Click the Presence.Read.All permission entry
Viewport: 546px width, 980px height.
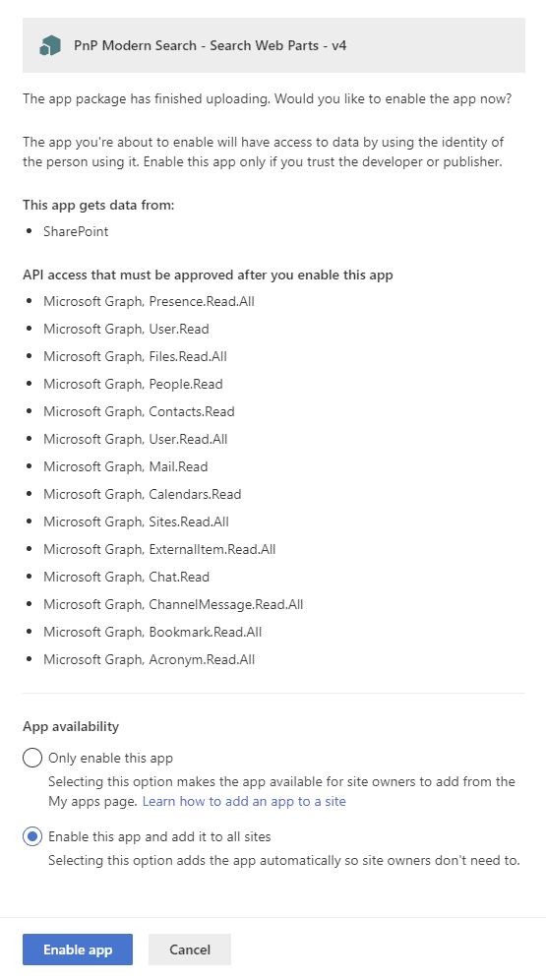[149, 301]
